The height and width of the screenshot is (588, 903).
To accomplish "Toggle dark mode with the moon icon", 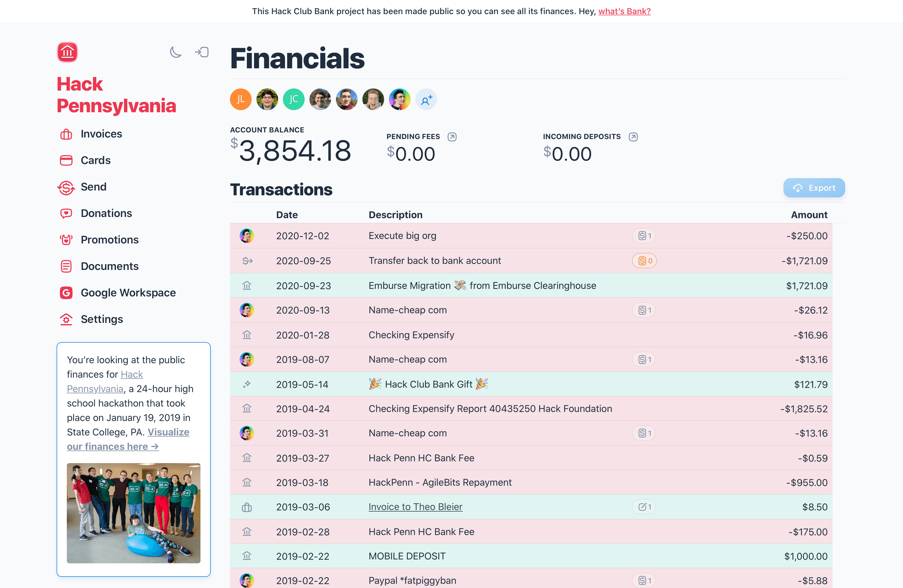I will [x=175, y=52].
